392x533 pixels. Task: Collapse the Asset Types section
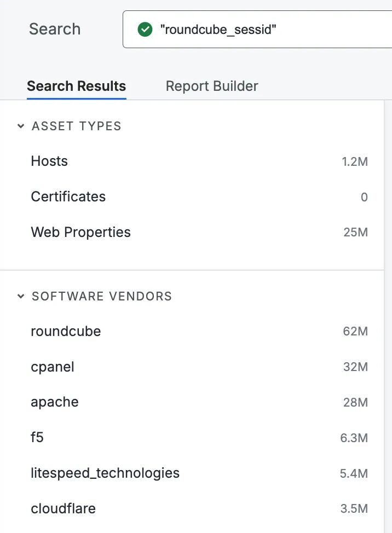[x=21, y=126]
